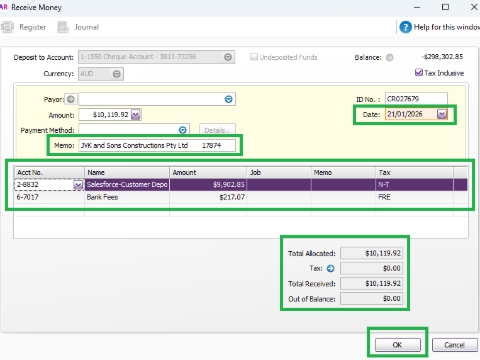Click the FRE tax code cell

(414, 197)
